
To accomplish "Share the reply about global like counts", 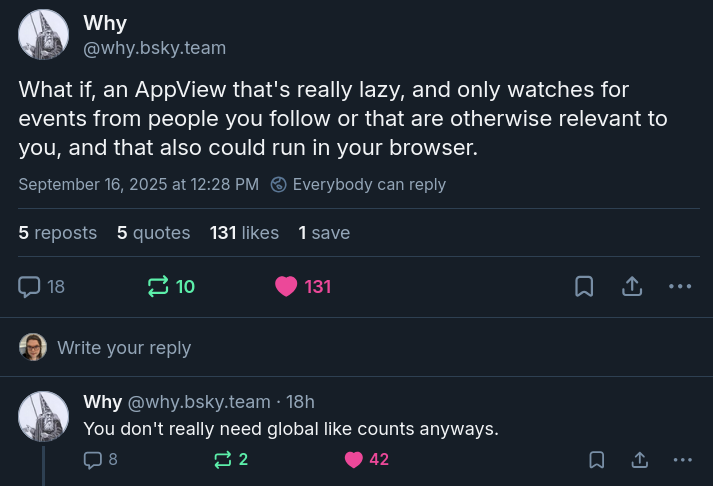I will [x=639, y=460].
